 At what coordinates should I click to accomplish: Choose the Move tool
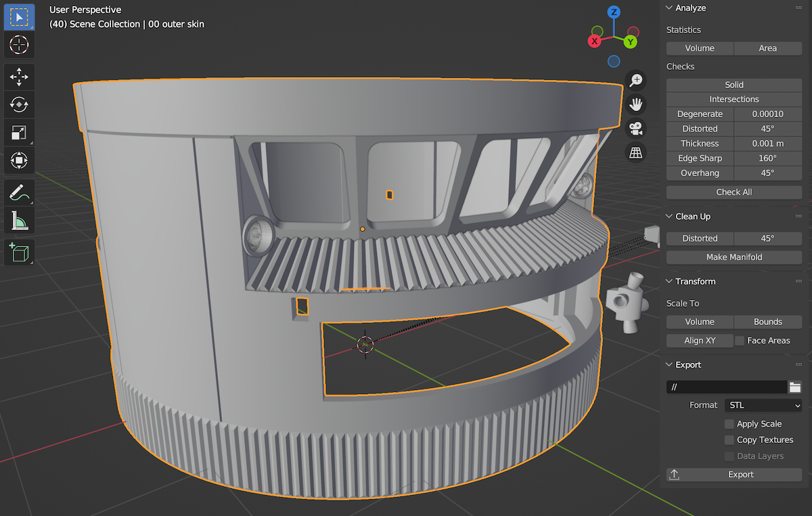[19, 77]
